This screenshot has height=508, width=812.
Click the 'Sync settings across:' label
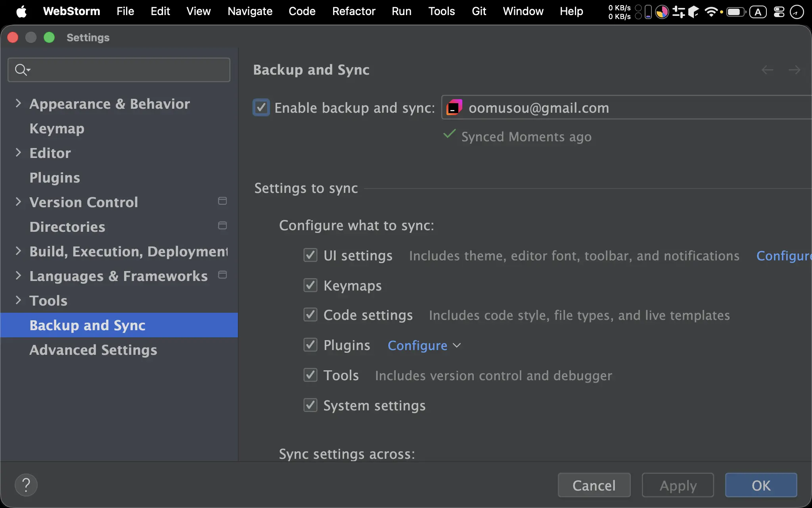pyautogui.click(x=347, y=454)
